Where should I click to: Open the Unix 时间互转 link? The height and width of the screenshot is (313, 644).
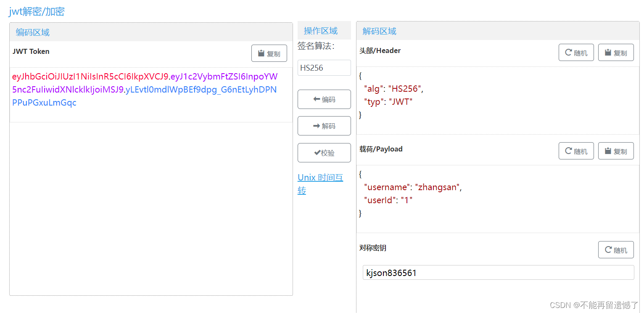coord(320,184)
